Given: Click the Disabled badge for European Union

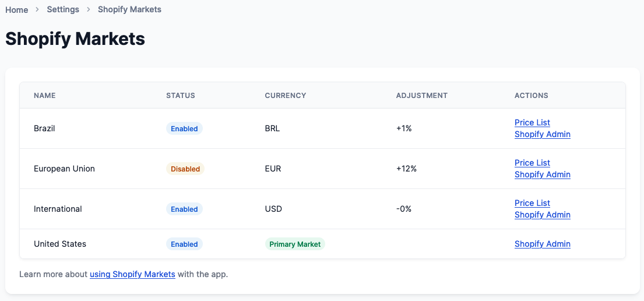Looking at the screenshot, I should (x=185, y=169).
